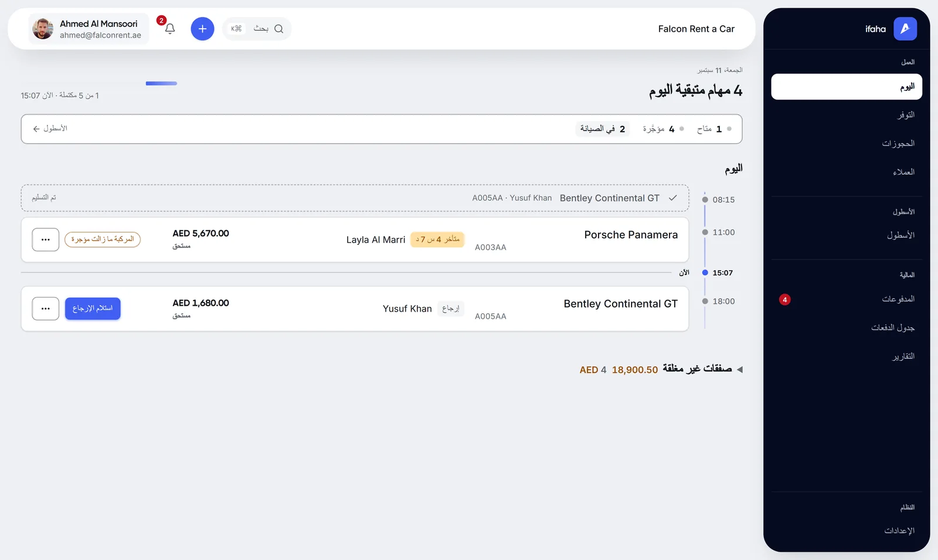Image resolution: width=938 pixels, height=560 pixels.
Task: Click the checkmark on delivered Bentley row
Action: click(673, 198)
